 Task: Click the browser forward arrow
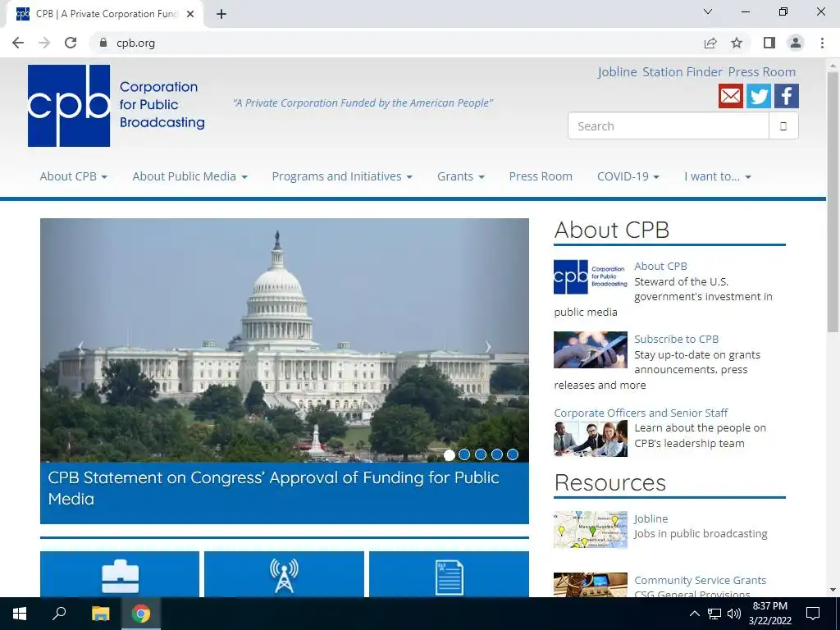pyautogui.click(x=44, y=43)
